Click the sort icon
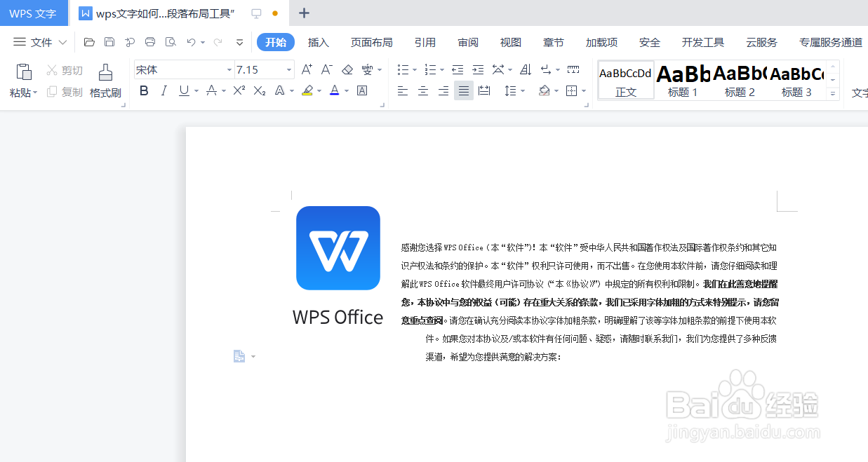Image resolution: width=868 pixels, height=462 pixels. tap(526, 69)
